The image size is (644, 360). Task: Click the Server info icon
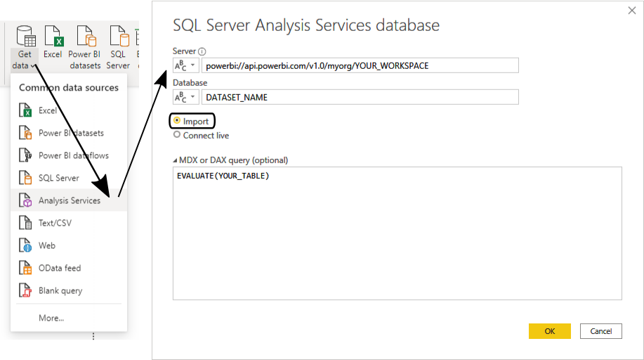pyautogui.click(x=202, y=51)
